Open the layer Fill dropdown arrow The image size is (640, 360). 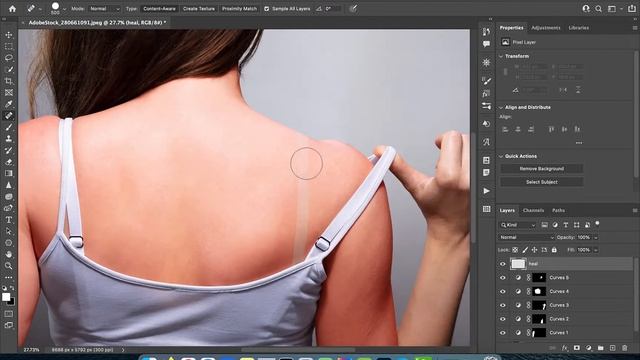(x=596, y=250)
